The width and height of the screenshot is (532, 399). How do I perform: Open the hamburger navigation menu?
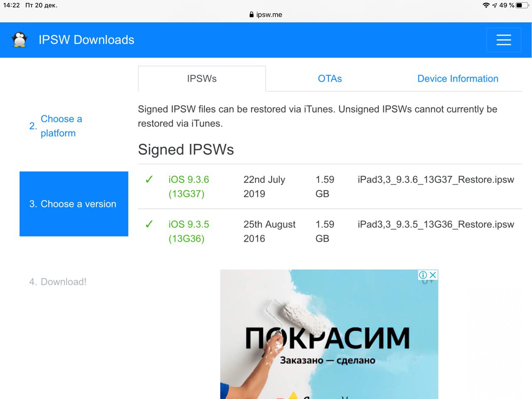503,40
